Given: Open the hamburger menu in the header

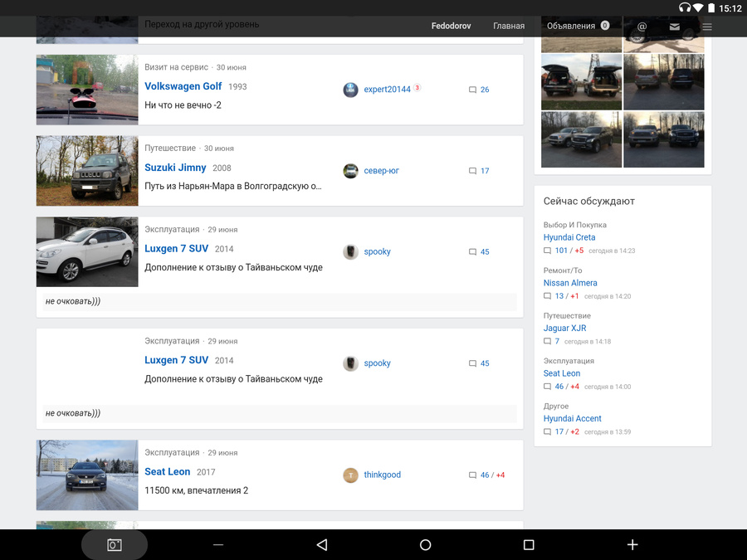Looking at the screenshot, I should click(x=707, y=27).
